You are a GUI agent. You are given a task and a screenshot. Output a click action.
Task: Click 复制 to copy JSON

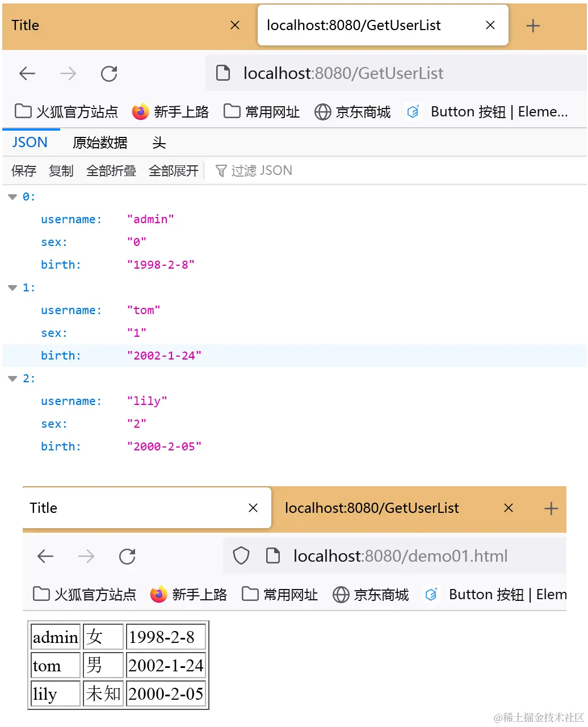tap(60, 170)
